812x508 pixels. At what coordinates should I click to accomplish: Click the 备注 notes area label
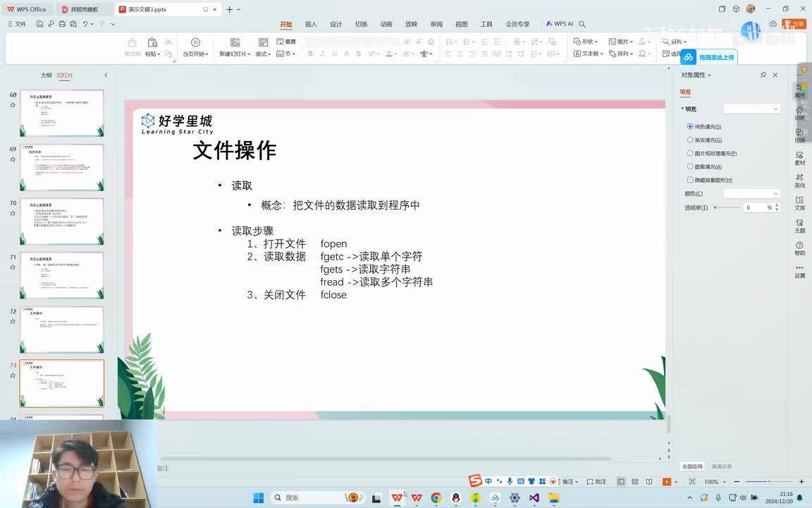pyautogui.click(x=163, y=468)
